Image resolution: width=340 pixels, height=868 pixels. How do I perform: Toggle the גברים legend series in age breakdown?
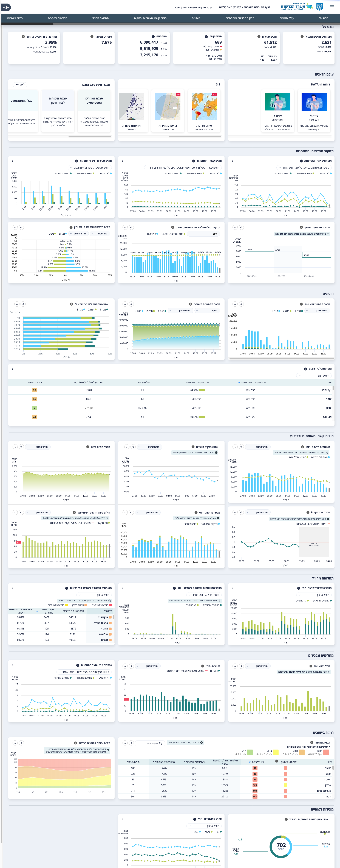pos(63,234)
